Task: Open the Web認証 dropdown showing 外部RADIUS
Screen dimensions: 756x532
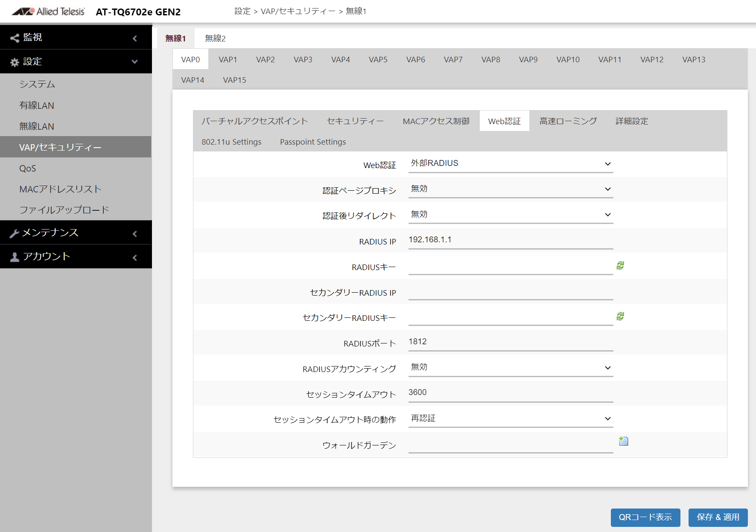Action: click(x=511, y=164)
